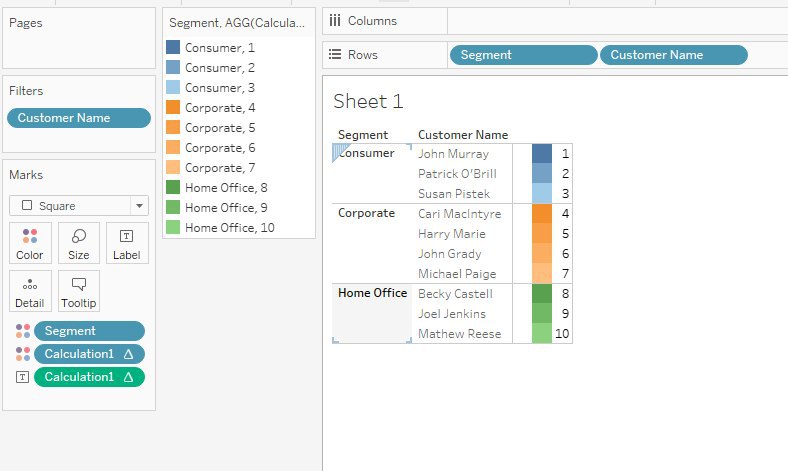
Task: Select customer Harry Marie
Action: [x=452, y=234]
